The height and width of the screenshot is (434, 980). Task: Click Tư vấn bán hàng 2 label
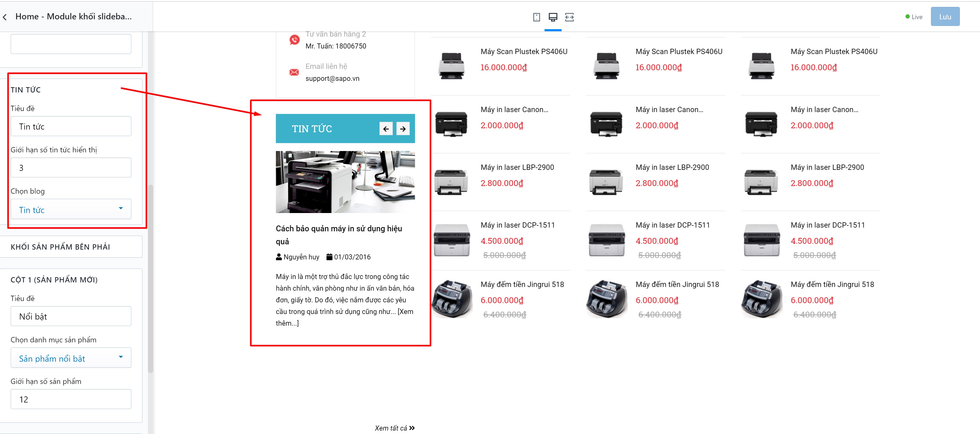click(x=336, y=34)
